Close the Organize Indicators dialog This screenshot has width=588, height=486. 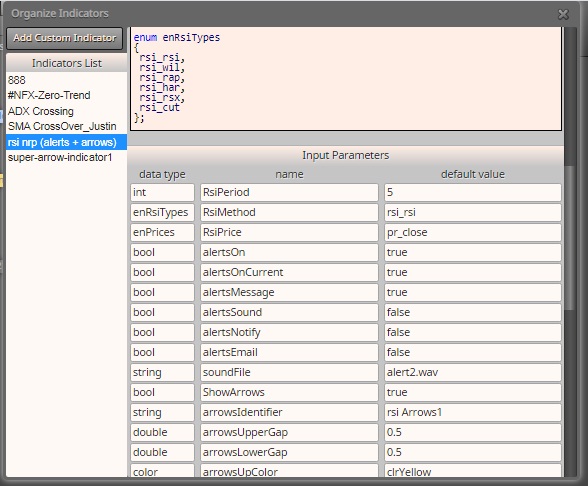point(563,14)
